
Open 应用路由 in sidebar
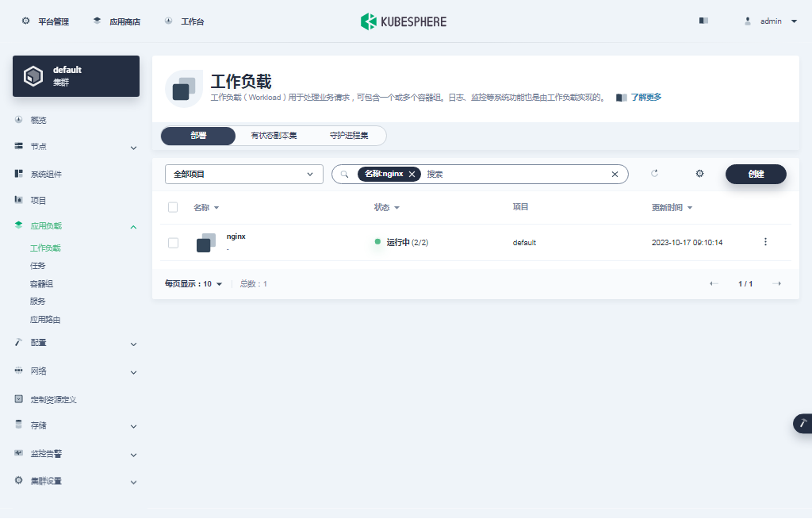click(45, 319)
